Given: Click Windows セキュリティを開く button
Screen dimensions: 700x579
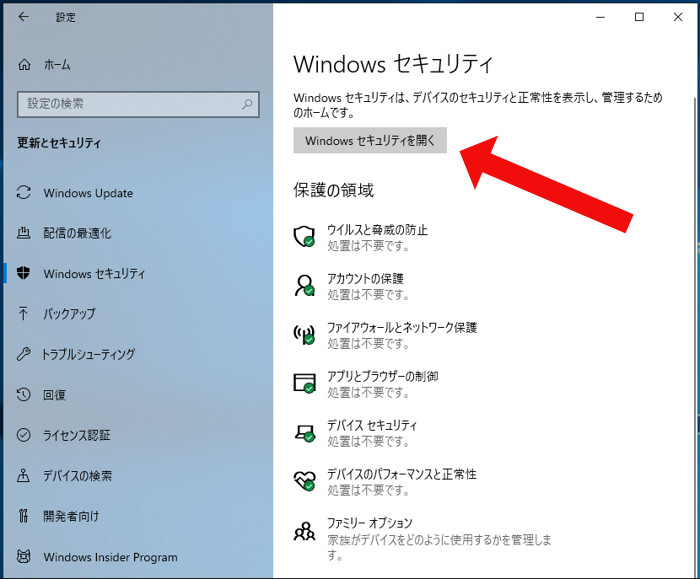Looking at the screenshot, I should tap(370, 141).
